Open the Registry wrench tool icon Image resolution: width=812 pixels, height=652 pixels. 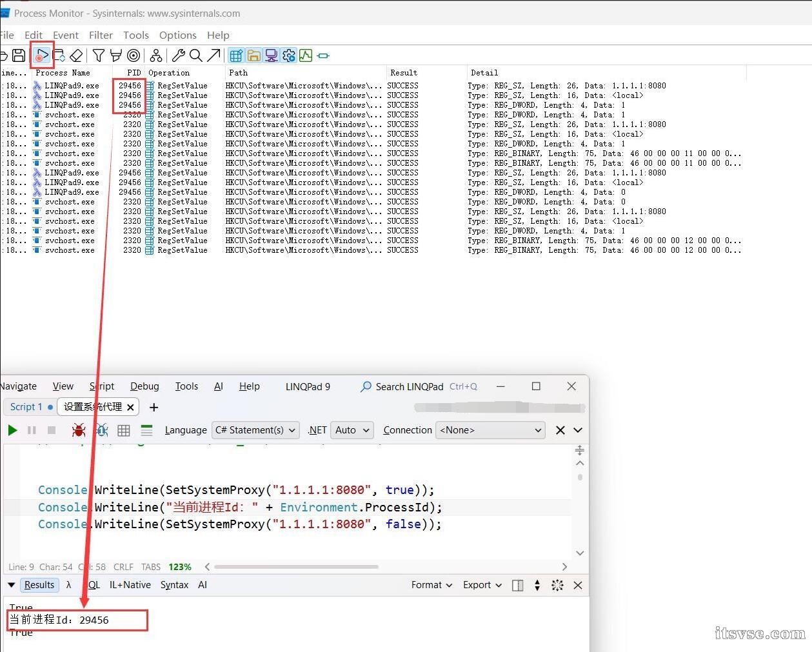[x=179, y=55]
